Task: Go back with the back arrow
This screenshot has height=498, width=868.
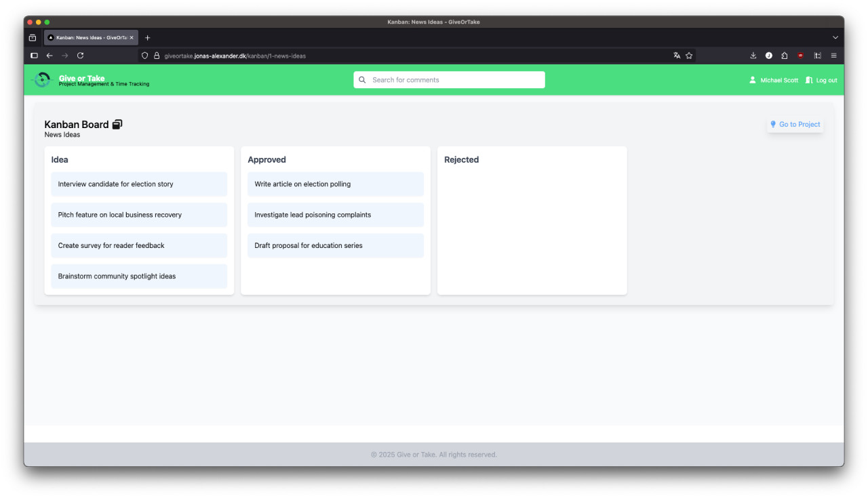Action: pyautogui.click(x=50, y=56)
